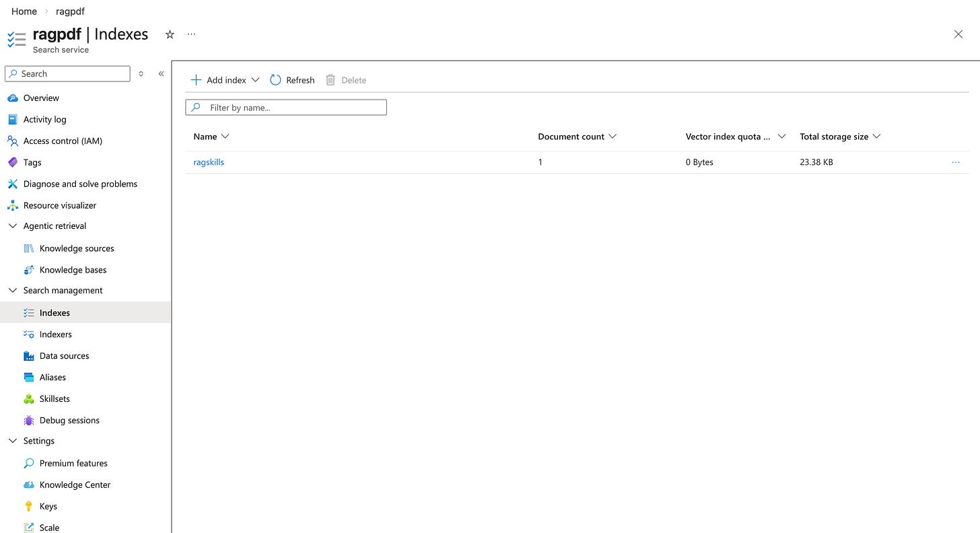Select Debug sessions in the sidebar

click(69, 421)
